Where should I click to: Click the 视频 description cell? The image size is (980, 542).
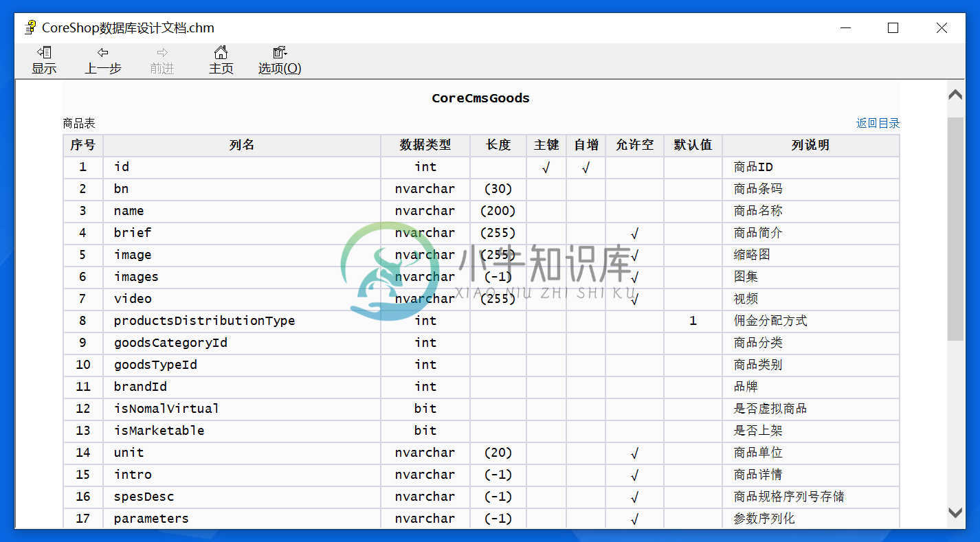[x=810, y=299]
